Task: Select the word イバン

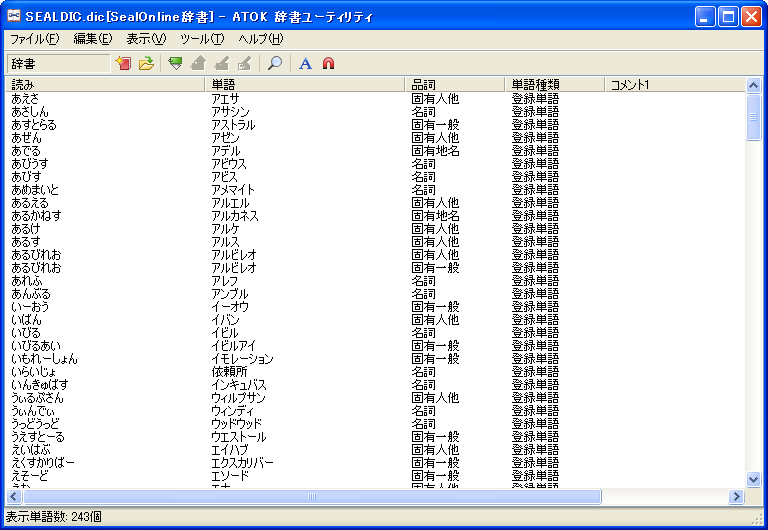Action: 225,319
